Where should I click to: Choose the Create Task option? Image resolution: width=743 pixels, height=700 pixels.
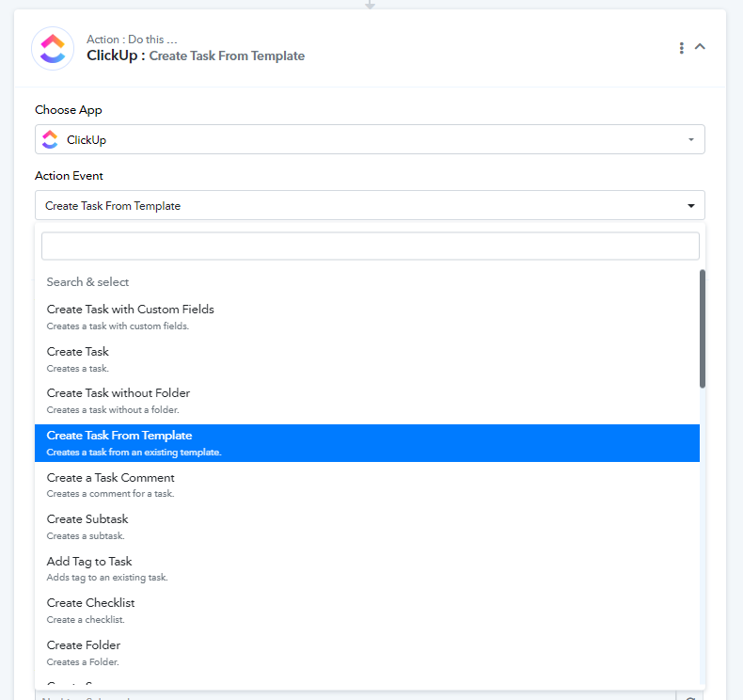367,359
